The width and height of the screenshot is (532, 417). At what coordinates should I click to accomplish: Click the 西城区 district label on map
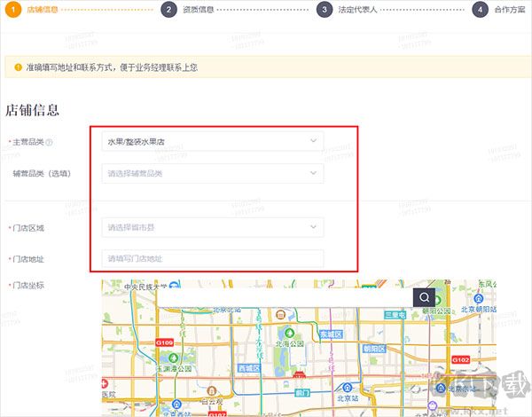pyautogui.click(x=249, y=368)
